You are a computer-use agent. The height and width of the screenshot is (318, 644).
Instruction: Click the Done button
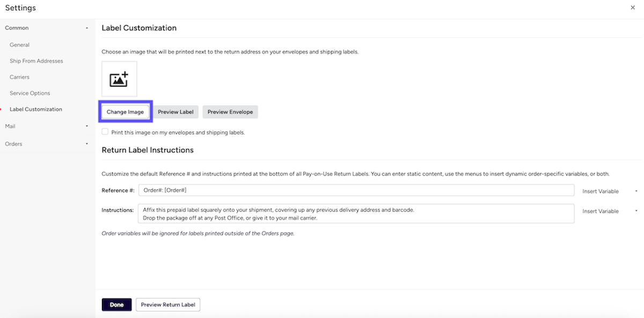point(116,305)
